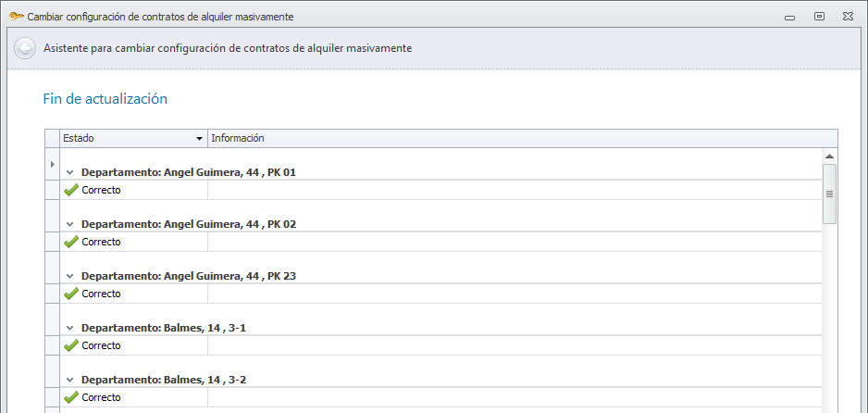This screenshot has height=413, width=868.
Task: Collapse the Balmes, 14, 3-1 group
Action: click(70, 329)
